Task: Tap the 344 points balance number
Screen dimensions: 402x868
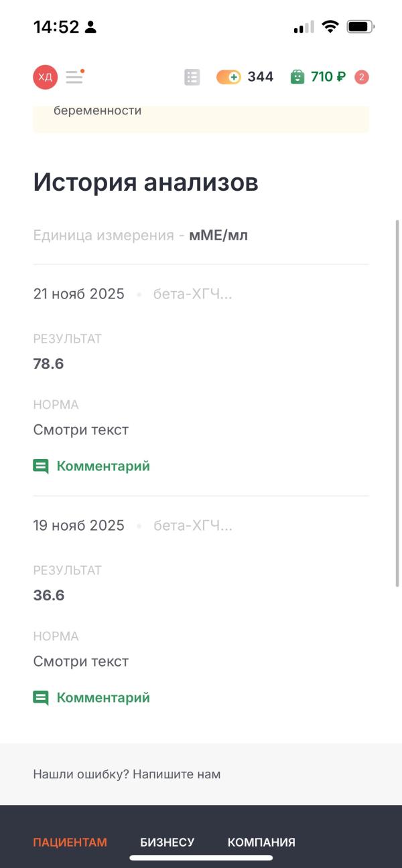Action: tap(261, 77)
